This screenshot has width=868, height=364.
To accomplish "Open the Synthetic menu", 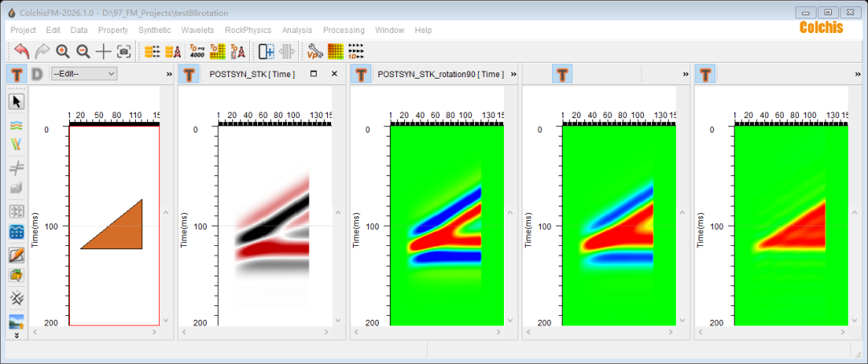I will coord(154,30).
